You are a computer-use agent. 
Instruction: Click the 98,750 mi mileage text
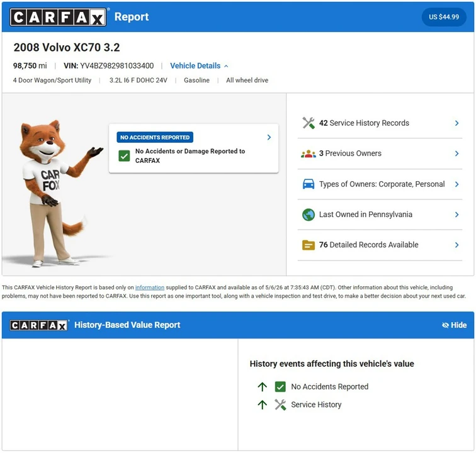pos(30,66)
